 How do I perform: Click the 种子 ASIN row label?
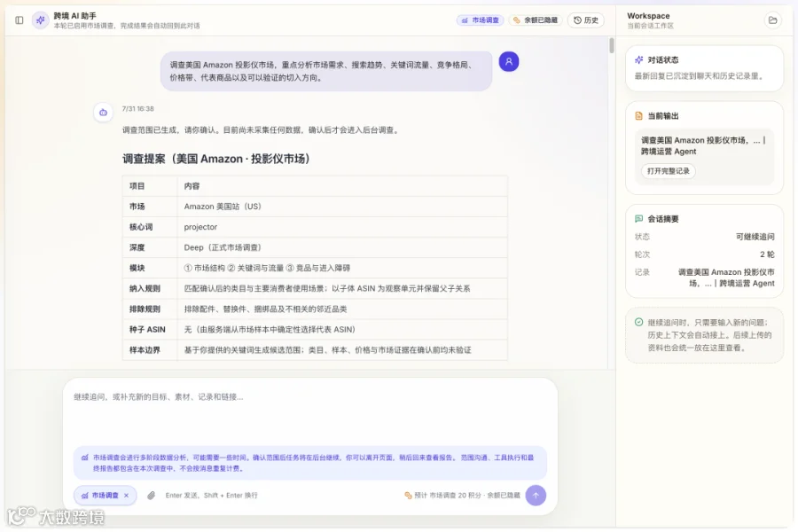pos(147,330)
